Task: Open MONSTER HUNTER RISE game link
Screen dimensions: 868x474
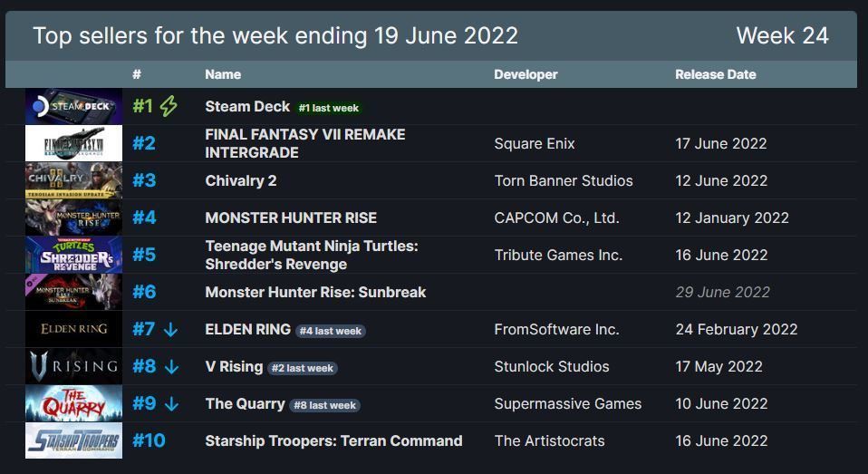Action: click(x=291, y=218)
